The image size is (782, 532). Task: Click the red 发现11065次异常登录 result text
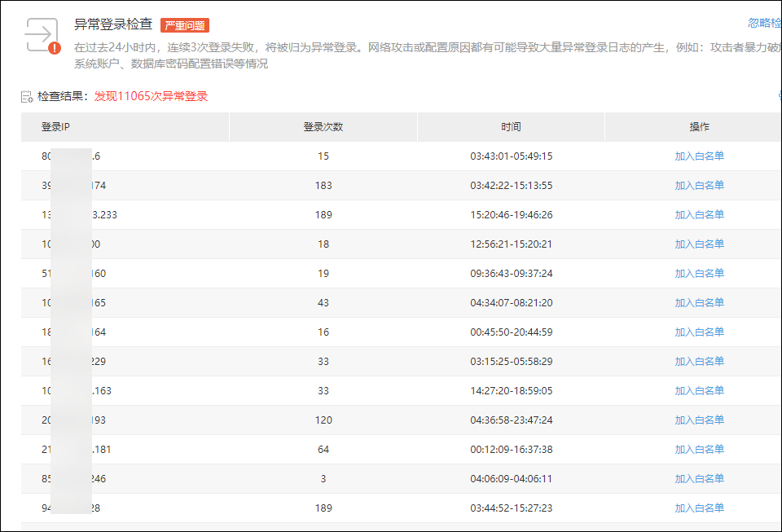[x=151, y=96]
